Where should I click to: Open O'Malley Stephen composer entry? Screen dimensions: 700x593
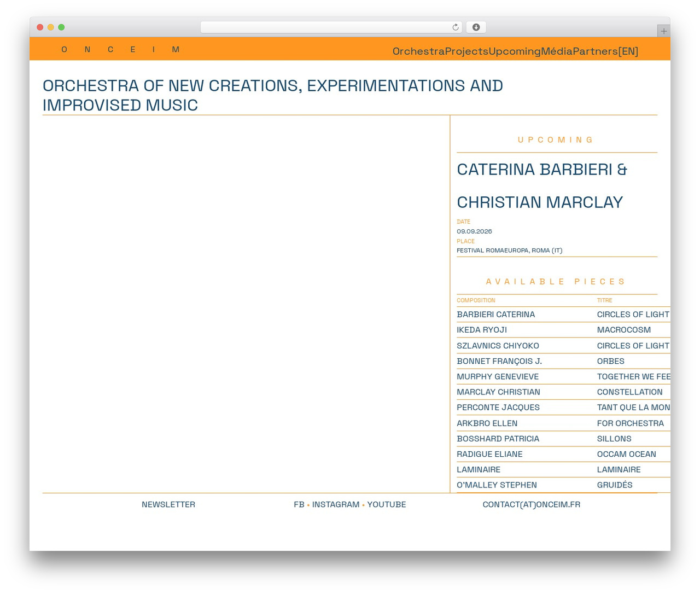pos(497,485)
